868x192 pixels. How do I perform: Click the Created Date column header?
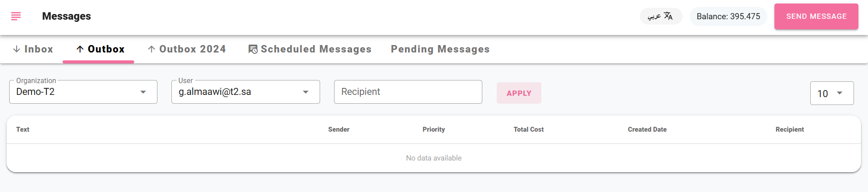[x=647, y=129]
